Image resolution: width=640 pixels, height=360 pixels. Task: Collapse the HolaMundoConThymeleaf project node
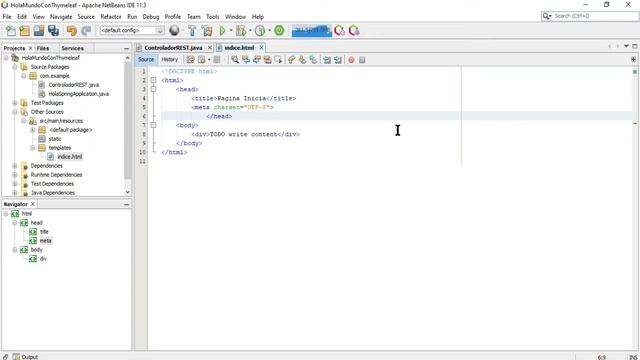(x=6, y=58)
